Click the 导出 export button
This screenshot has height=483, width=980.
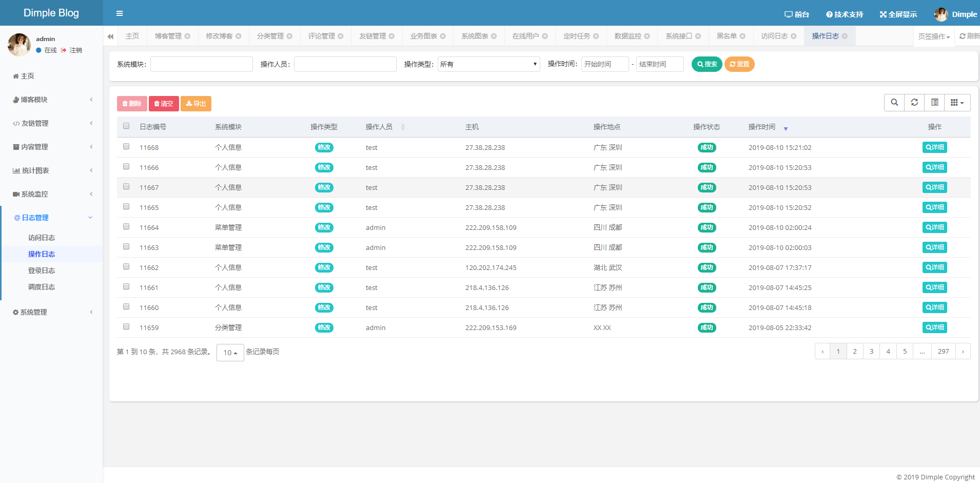tap(196, 104)
